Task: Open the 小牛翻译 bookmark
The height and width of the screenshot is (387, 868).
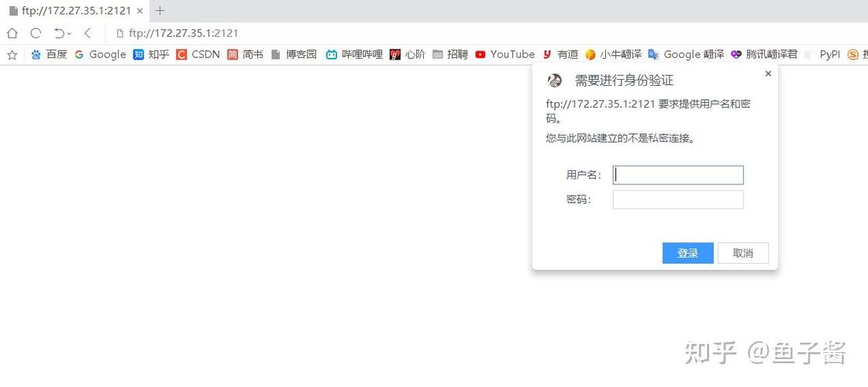Action: (613, 54)
